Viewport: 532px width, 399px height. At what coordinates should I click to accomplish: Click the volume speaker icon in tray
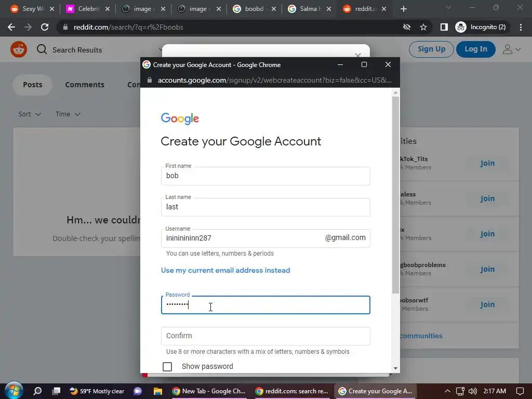(472, 391)
